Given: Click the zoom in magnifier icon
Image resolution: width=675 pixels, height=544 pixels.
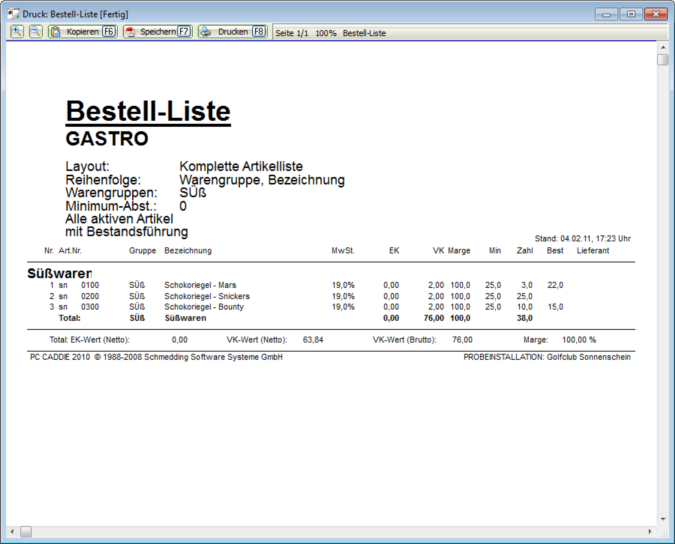Looking at the screenshot, I should click(x=18, y=32).
